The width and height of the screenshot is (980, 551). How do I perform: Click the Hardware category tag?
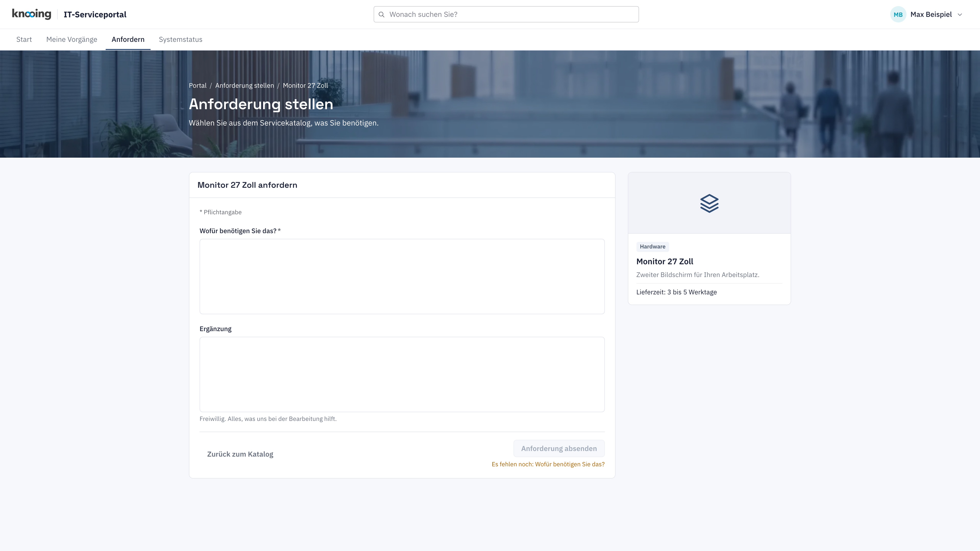(653, 246)
